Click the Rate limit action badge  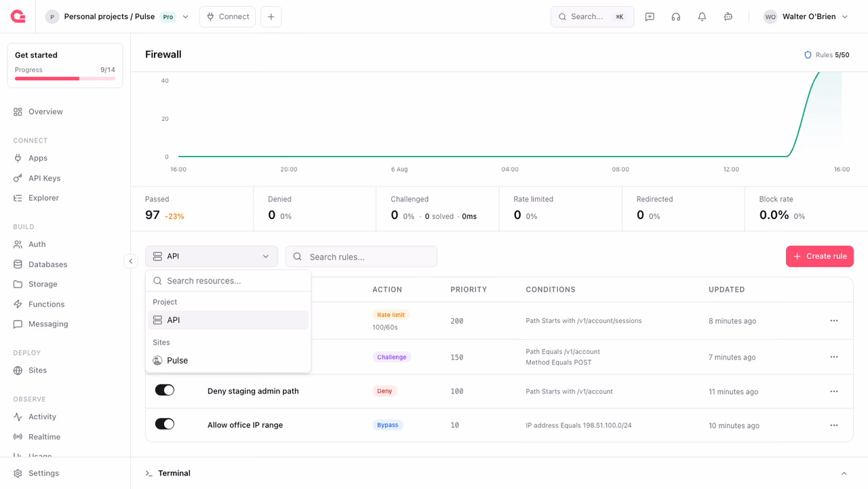pyautogui.click(x=391, y=315)
